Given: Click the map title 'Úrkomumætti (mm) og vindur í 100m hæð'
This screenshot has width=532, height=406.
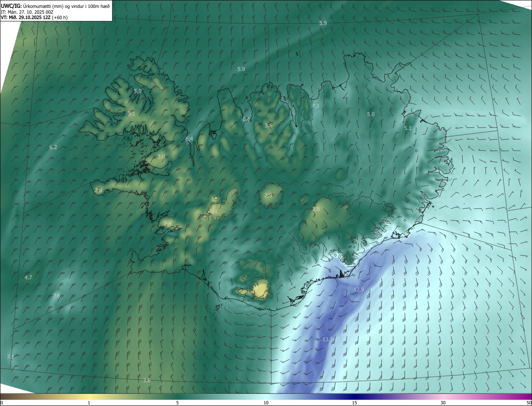Looking at the screenshot, I should click(66, 6).
